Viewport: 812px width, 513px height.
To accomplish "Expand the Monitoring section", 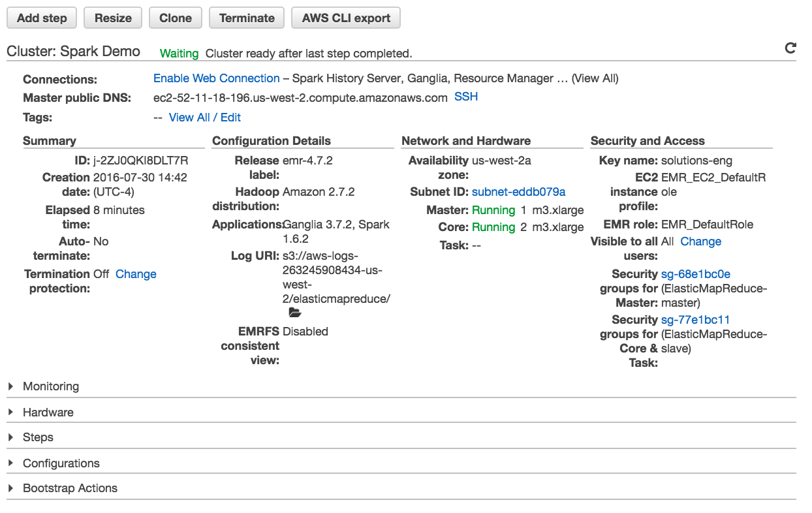I will tap(50, 386).
